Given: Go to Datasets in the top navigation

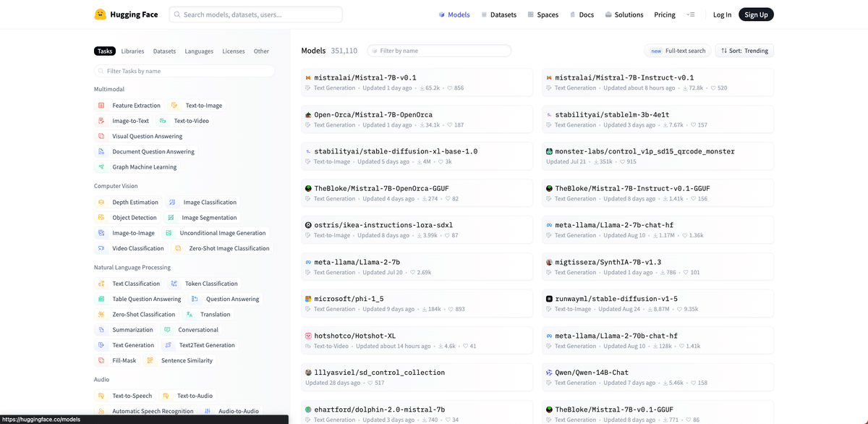Looking at the screenshot, I should coord(499,14).
